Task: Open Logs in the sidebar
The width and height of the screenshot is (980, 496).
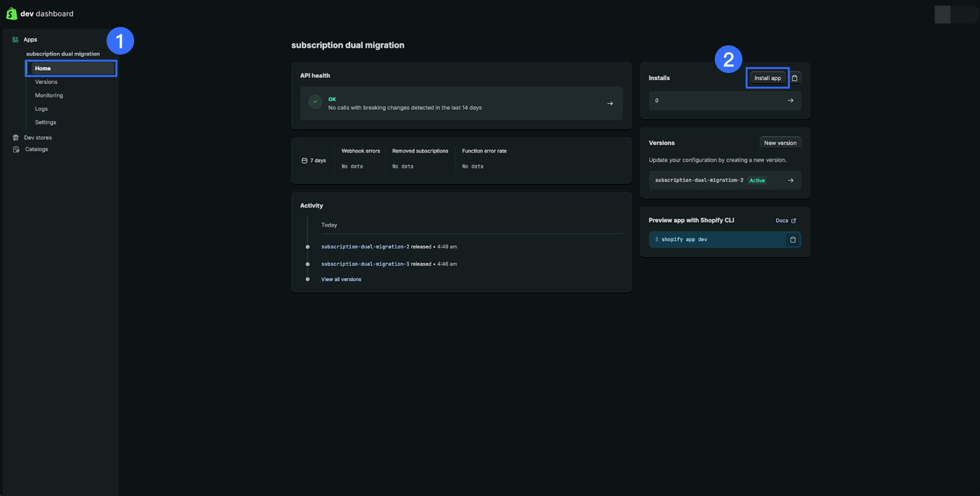Action: 41,109
